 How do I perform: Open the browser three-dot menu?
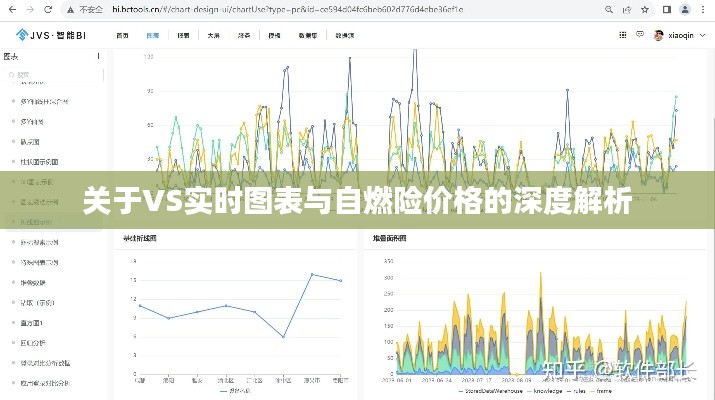pos(703,9)
